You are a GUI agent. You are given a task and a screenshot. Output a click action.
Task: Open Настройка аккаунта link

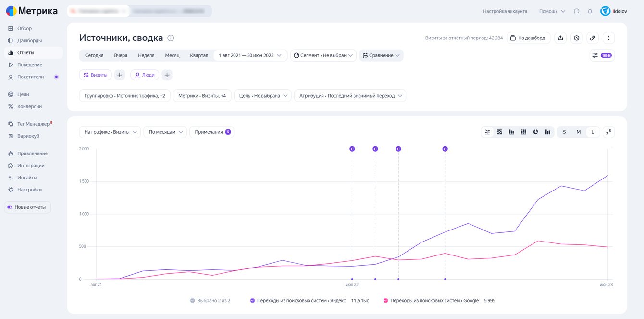click(505, 11)
